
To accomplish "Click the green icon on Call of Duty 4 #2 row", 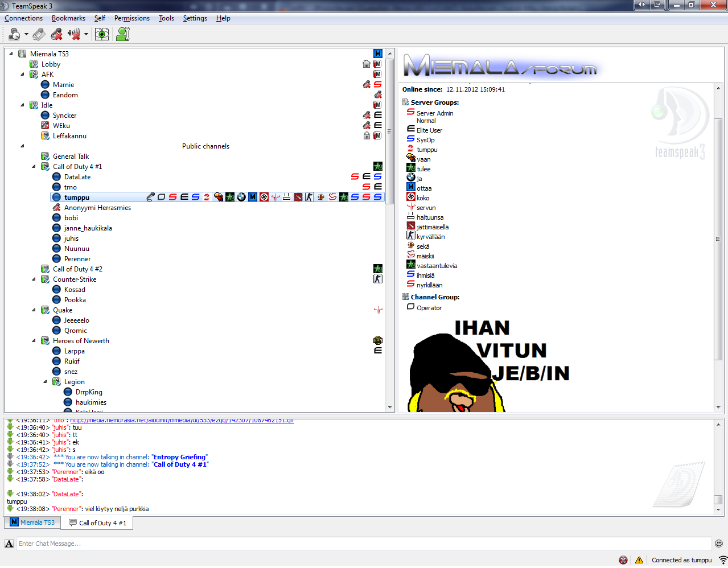I will (x=378, y=269).
